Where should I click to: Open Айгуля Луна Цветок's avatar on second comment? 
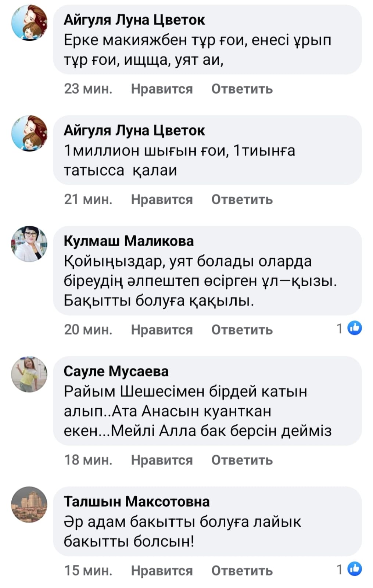pyautogui.click(x=29, y=133)
